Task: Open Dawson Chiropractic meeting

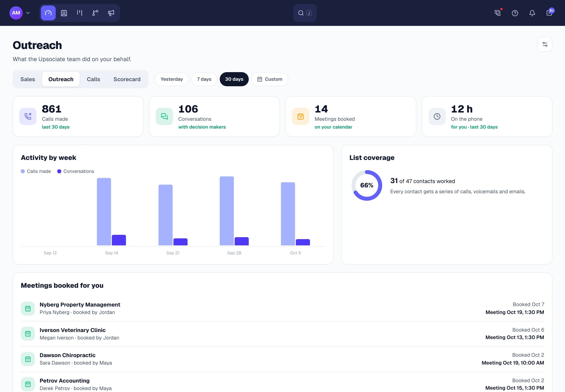Action: pos(282,359)
